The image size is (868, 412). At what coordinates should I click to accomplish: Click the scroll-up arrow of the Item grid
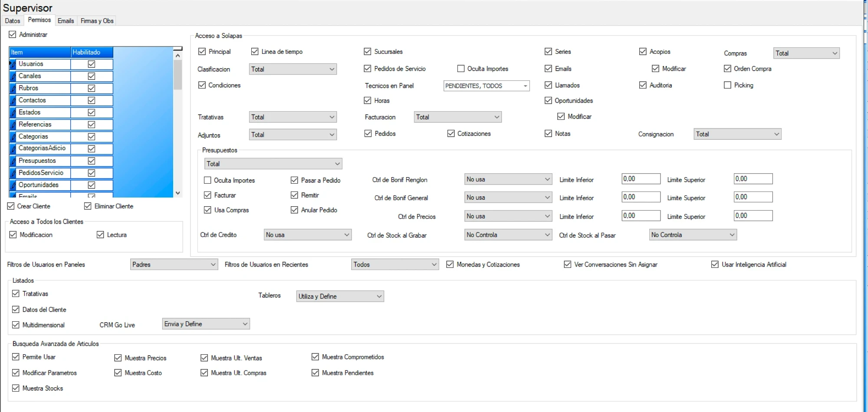[178, 56]
